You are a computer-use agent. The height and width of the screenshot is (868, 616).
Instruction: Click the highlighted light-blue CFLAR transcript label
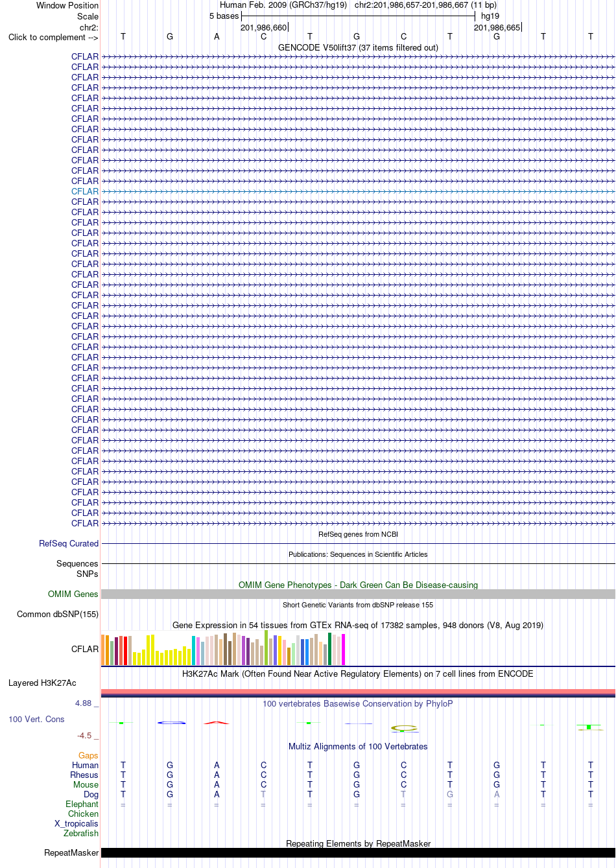click(85, 191)
